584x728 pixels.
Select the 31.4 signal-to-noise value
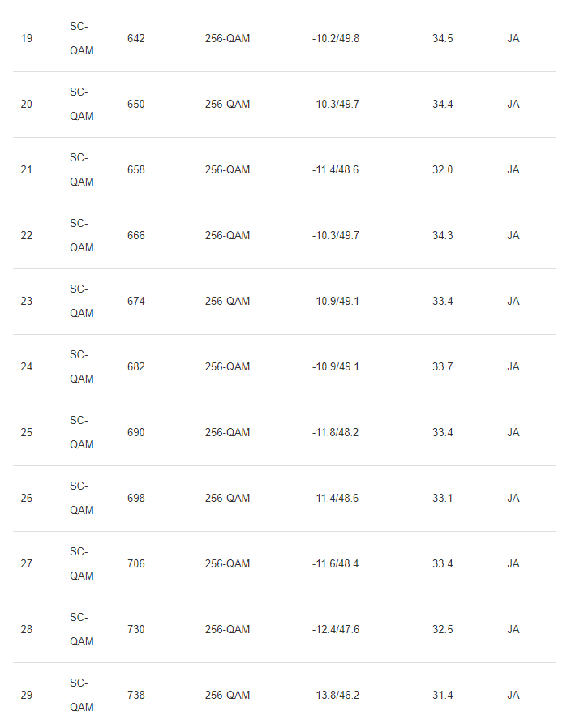click(x=443, y=696)
